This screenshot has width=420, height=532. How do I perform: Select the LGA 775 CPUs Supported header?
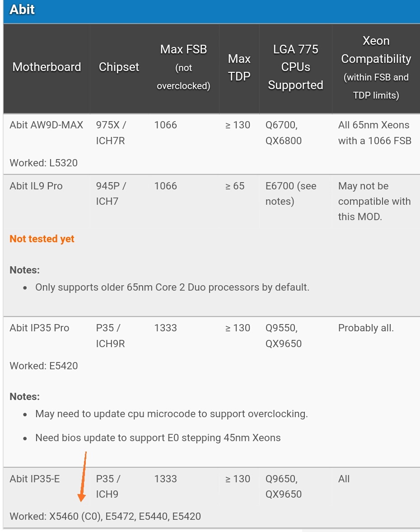coord(295,67)
